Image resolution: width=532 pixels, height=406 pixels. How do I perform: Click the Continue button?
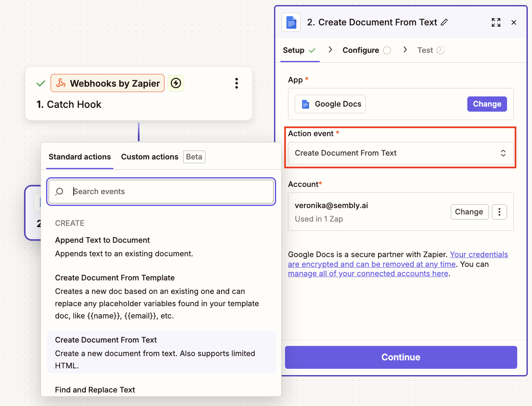tap(401, 357)
